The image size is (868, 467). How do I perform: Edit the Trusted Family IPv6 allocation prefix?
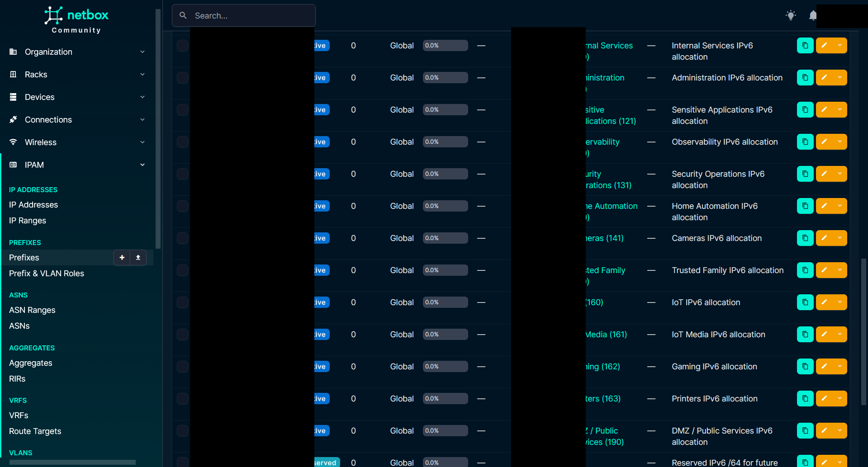click(x=824, y=270)
